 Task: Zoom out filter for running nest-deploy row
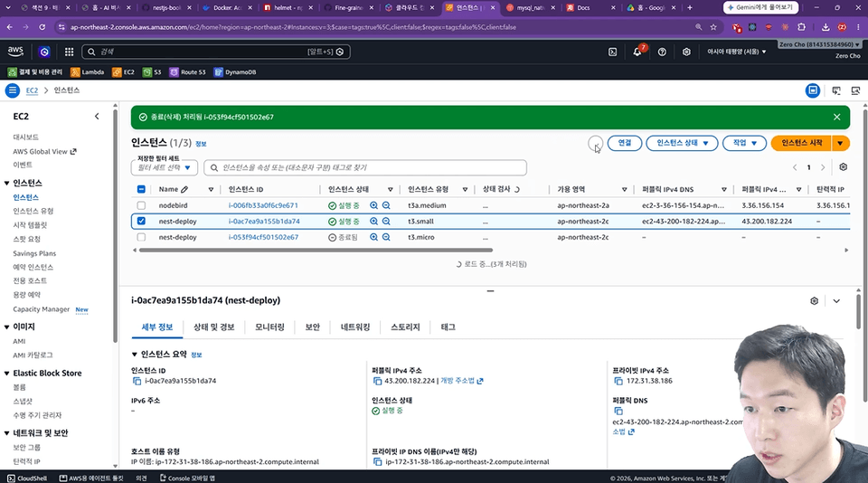click(x=386, y=222)
